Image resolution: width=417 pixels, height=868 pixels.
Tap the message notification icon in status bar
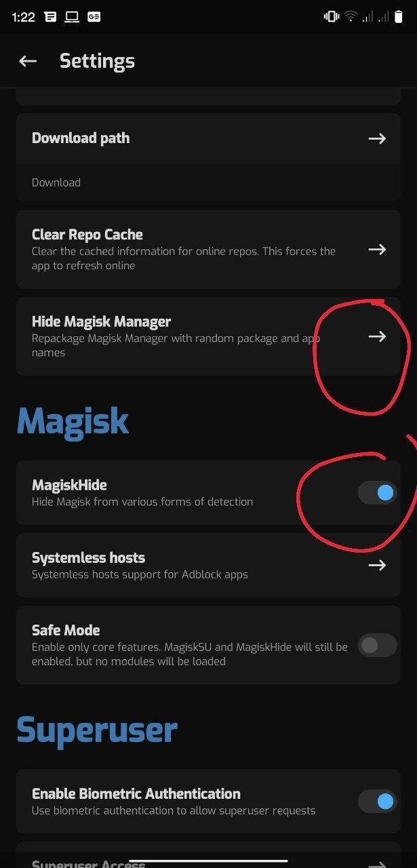(x=50, y=17)
